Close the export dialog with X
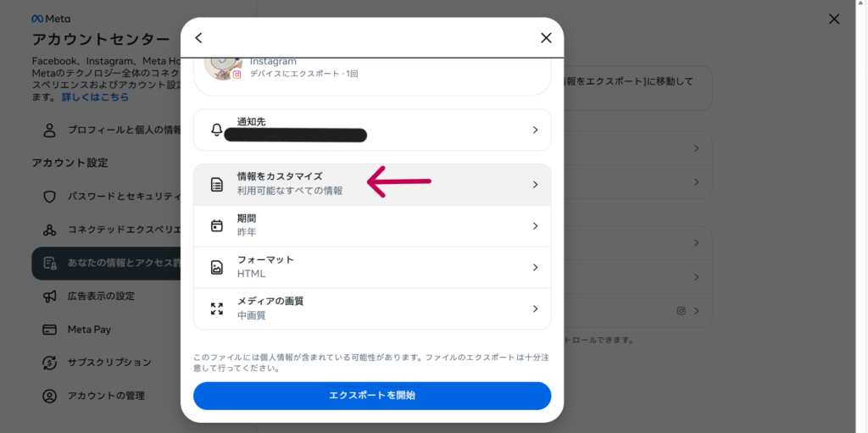The height and width of the screenshot is (433, 868). (546, 38)
